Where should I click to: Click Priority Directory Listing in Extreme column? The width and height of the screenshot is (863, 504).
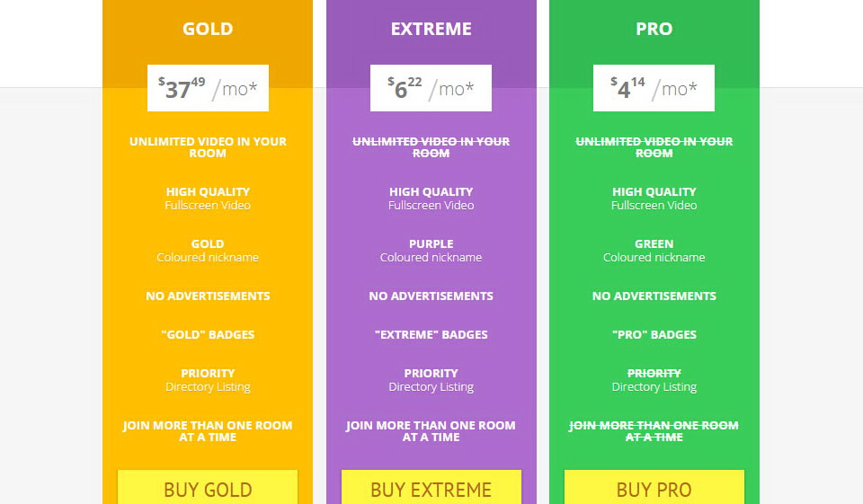click(x=431, y=379)
